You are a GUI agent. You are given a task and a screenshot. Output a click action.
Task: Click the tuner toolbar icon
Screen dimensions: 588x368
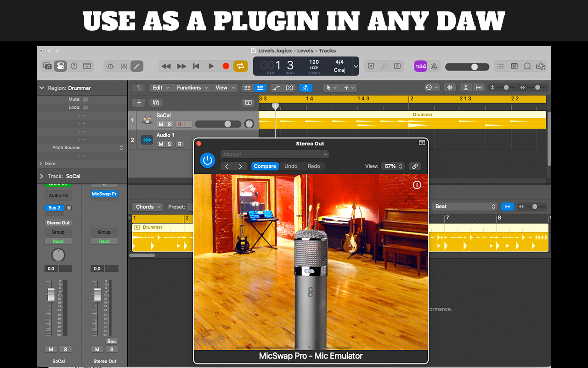click(384, 66)
